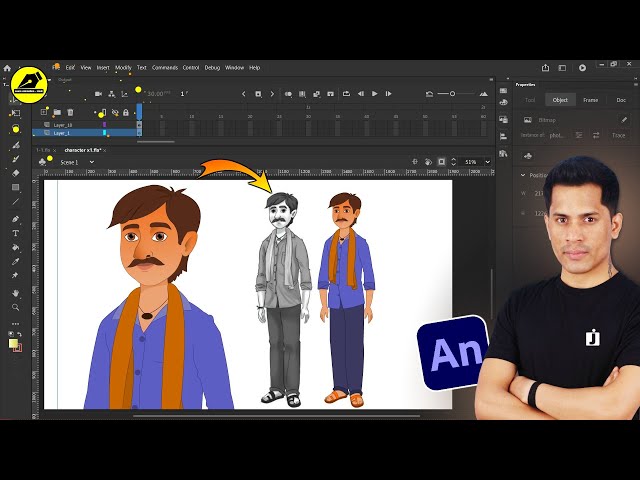
Task: Click the Quick Share and Publish icon
Action: point(545,68)
